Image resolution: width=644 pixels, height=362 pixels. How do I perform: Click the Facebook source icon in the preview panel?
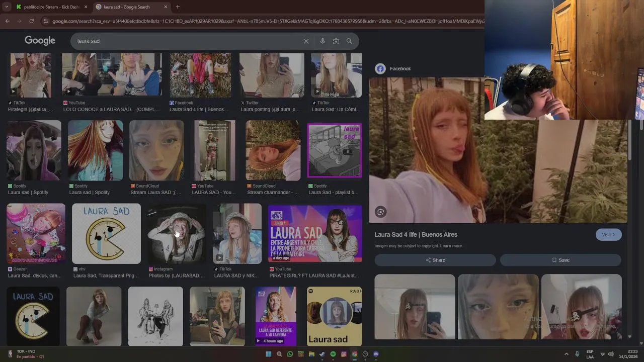point(380,69)
